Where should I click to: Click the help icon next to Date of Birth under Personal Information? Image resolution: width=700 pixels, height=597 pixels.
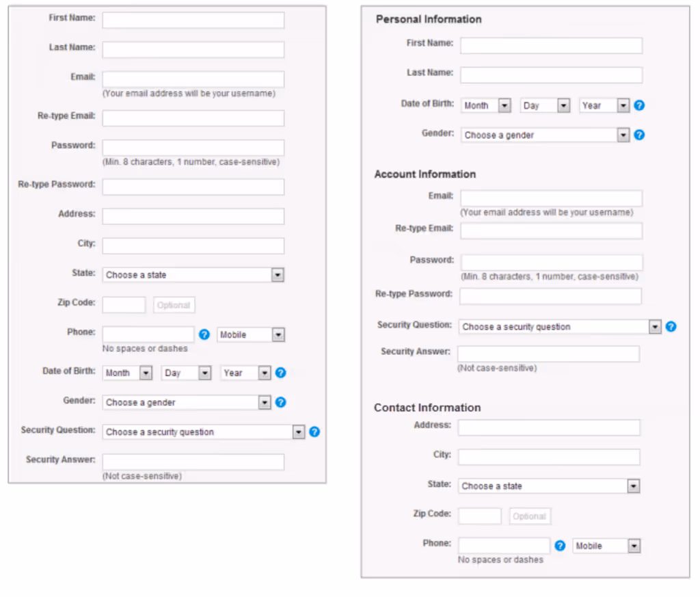click(638, 105)
